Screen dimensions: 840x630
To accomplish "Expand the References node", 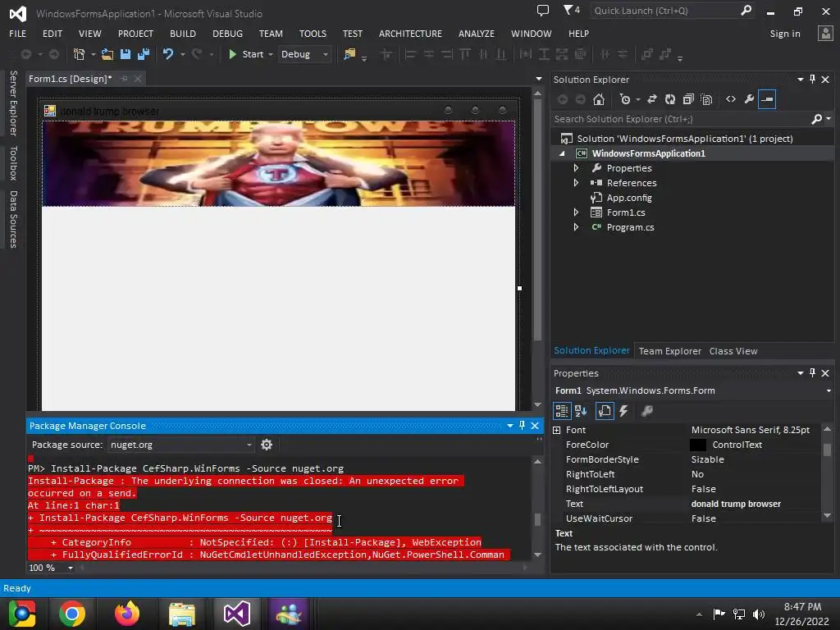I will coord(576,183).
